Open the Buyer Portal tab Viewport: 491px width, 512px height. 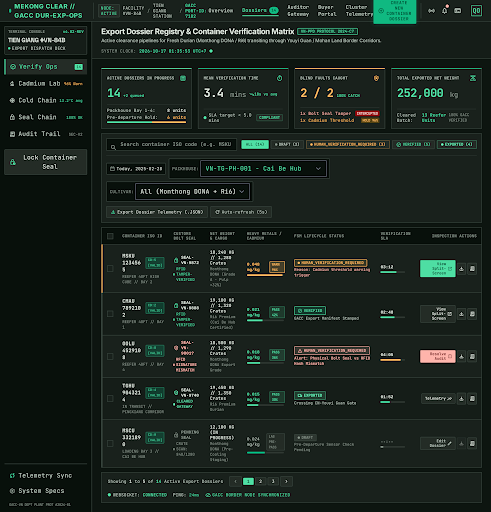(327, 11)
